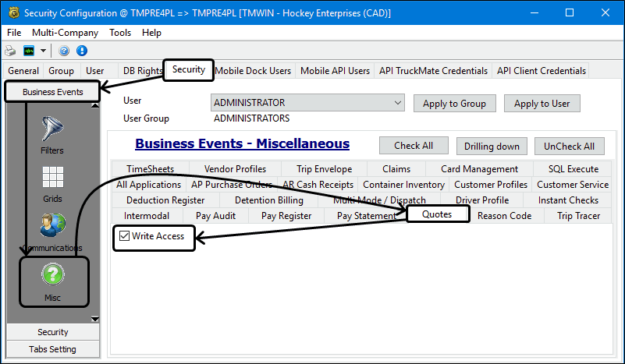Open API Client Credentials tab
This screenshot has width=625, height=364.
point(542,71)
